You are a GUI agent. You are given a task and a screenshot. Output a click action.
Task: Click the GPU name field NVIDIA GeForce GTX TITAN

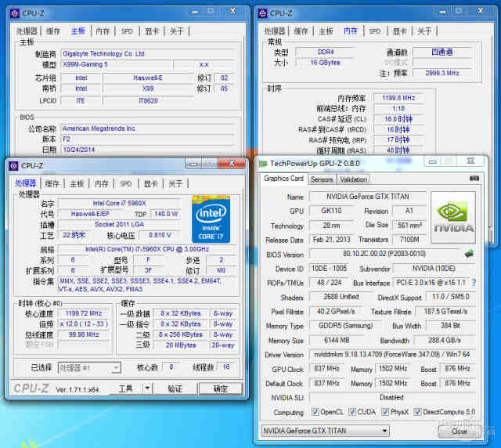tap(368, 197)
